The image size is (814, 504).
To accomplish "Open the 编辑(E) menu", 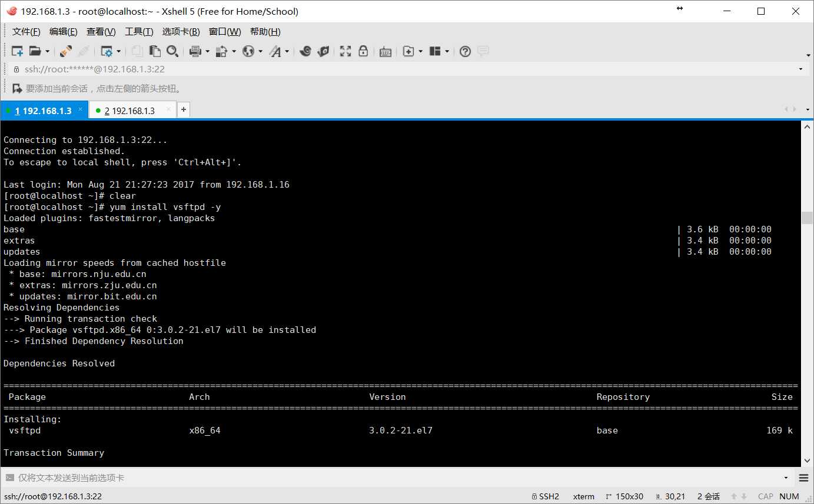I will (64, 32).
